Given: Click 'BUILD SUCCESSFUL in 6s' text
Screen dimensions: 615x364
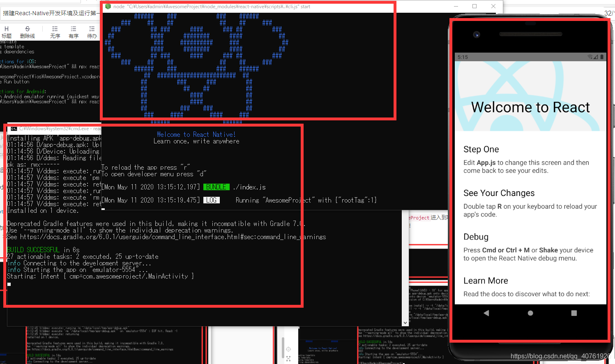Looking at the screenshot, I should [44, 250].
